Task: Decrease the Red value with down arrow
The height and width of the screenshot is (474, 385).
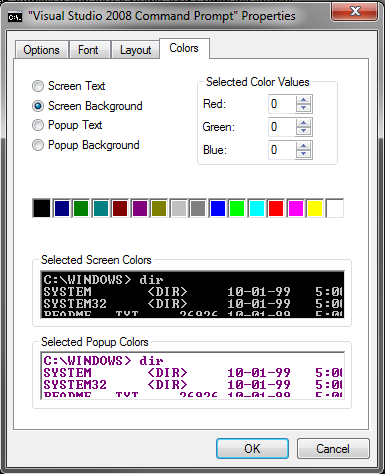Action: click(x=303, y=108)
